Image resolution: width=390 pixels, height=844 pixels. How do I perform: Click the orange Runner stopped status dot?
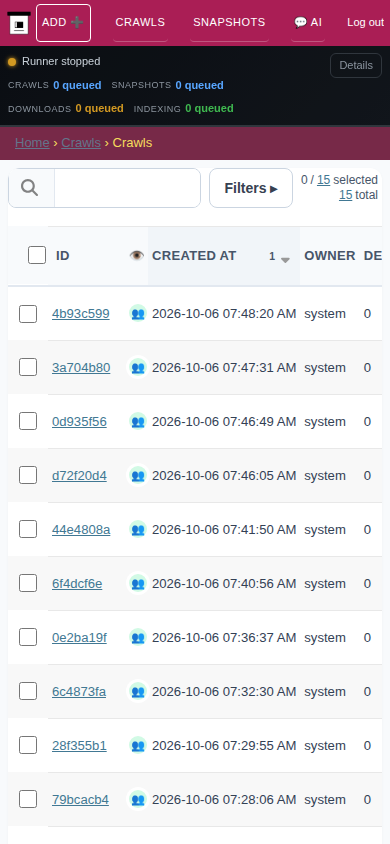click(12, 62)
